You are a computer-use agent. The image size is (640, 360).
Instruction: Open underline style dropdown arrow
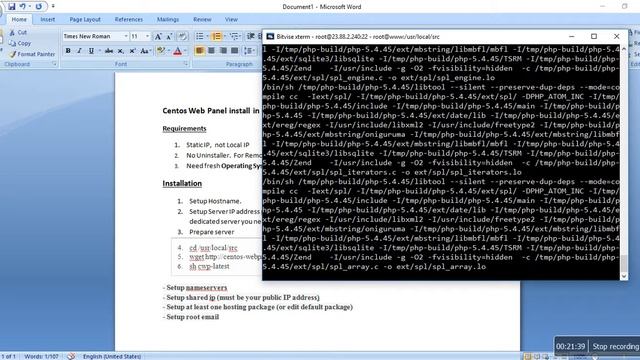99,51
